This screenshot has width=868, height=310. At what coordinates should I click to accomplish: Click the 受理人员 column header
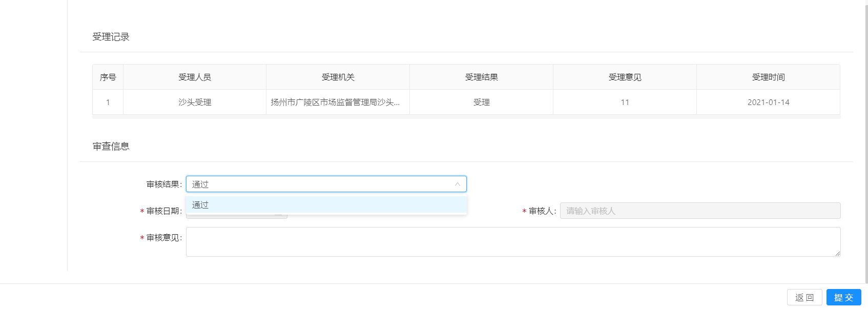[x=195, y=77]
